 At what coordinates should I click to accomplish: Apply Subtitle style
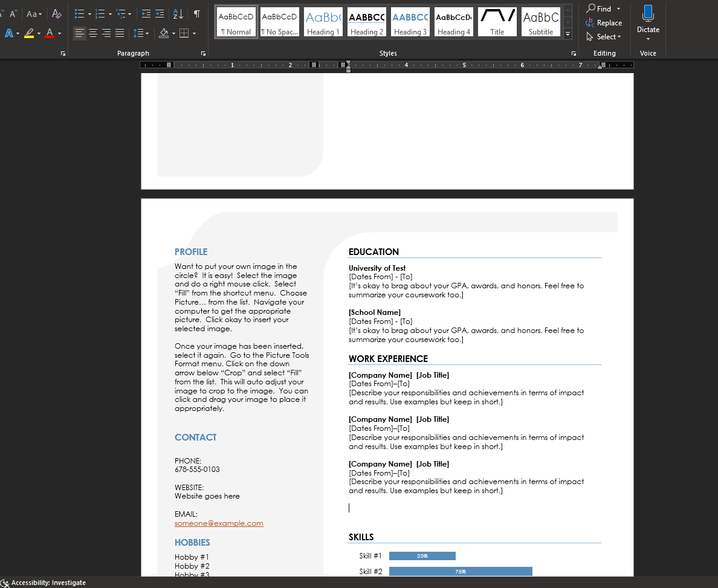pyautogui.click(x=541, y=22)
